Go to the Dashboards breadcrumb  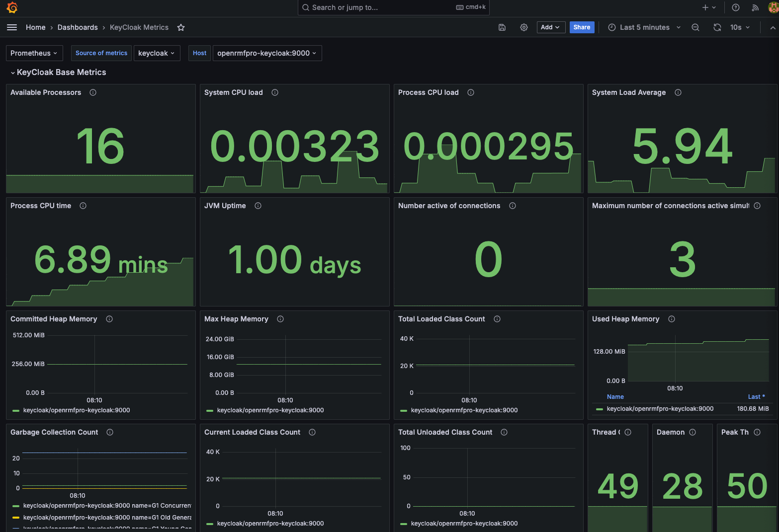(x=78, y=27)
